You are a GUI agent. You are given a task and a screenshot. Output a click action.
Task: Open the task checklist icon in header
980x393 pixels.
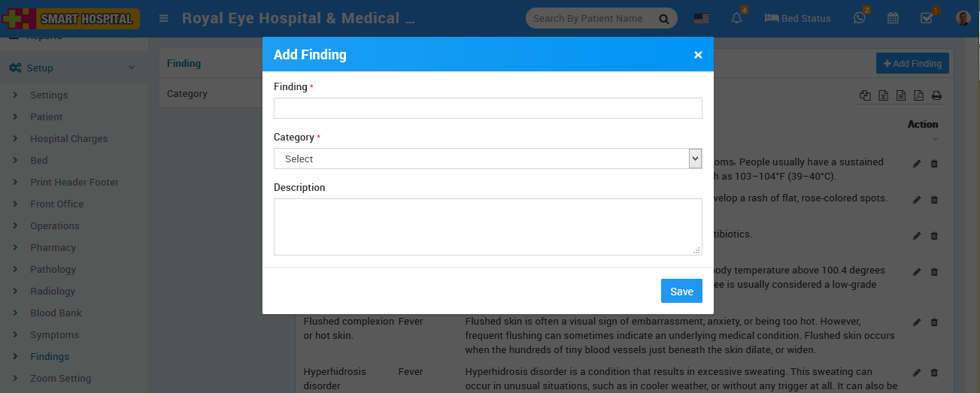pos(927,18)
